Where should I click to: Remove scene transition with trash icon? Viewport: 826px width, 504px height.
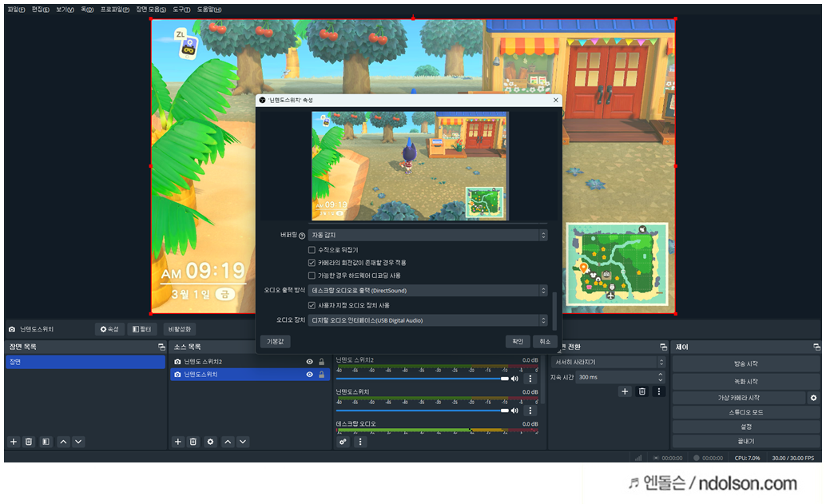[641, 391]
